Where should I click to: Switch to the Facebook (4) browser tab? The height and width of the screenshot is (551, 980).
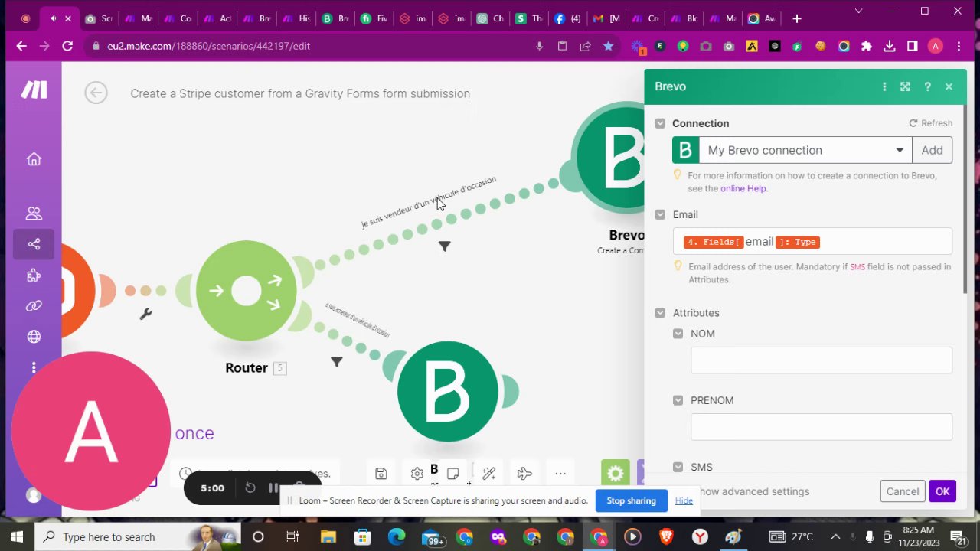pyautogui.click(x=567, y=18)
